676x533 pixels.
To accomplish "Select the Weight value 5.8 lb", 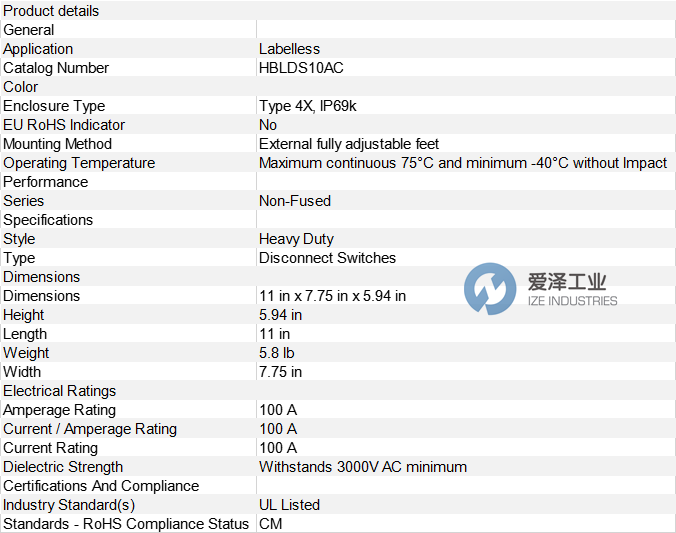I will point(277,353).
